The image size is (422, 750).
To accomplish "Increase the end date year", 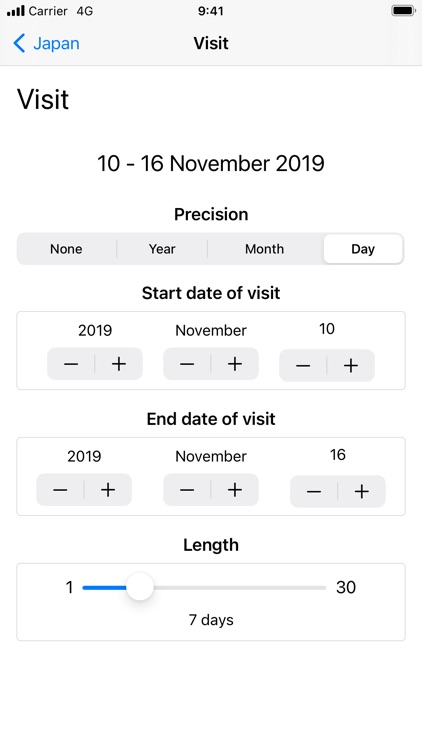I will [x=108, y=490].
